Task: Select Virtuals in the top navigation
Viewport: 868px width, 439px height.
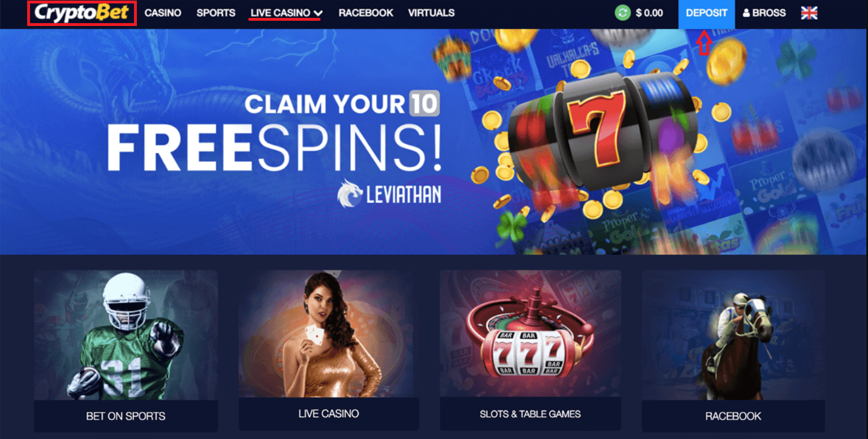Action: coord(431,13)
